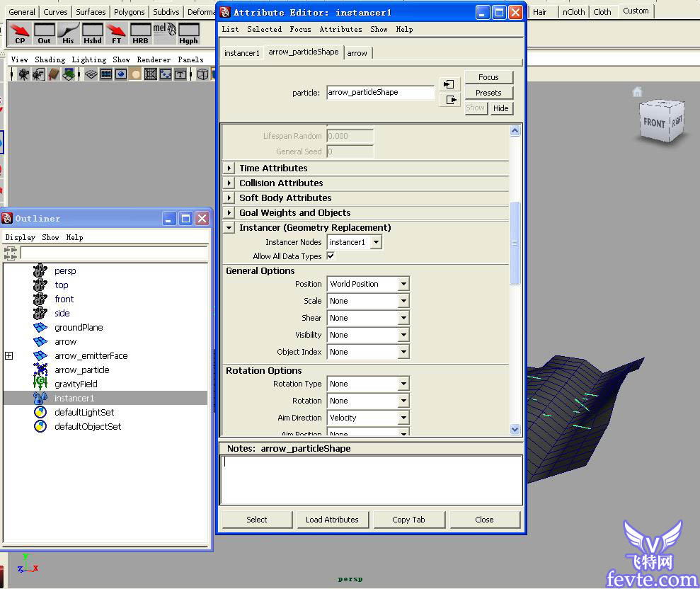Toggle the Film Gate icon
Screen dimensions: 700x589
[106, 74]
